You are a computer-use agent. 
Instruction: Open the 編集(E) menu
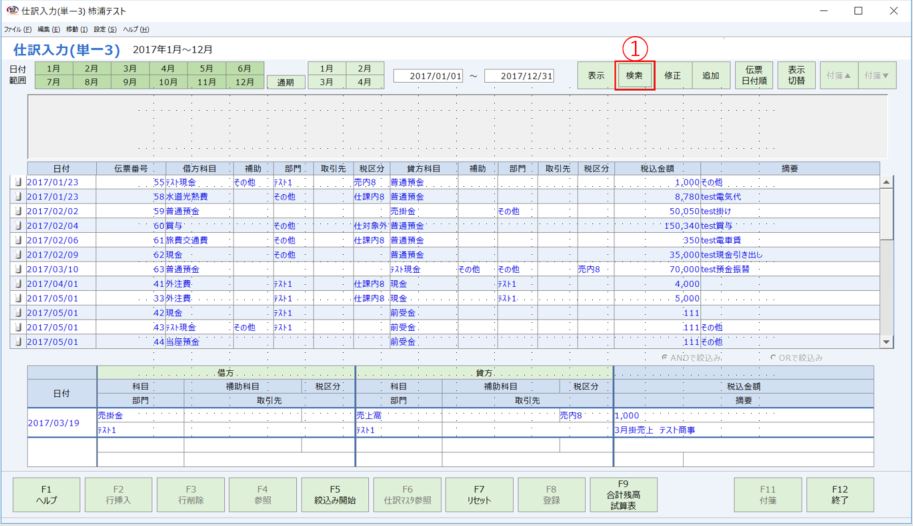click(48, 29)
